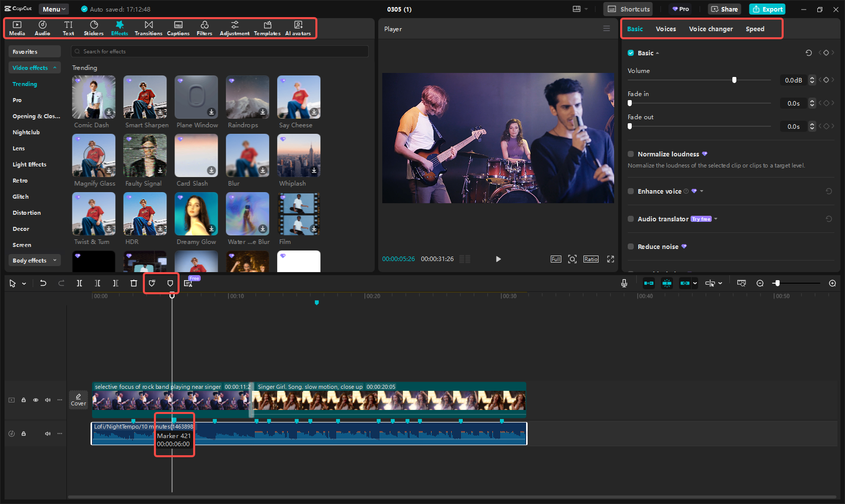Open the Filters panel
This screenshot has height=504, width=845.
(204, 28)
